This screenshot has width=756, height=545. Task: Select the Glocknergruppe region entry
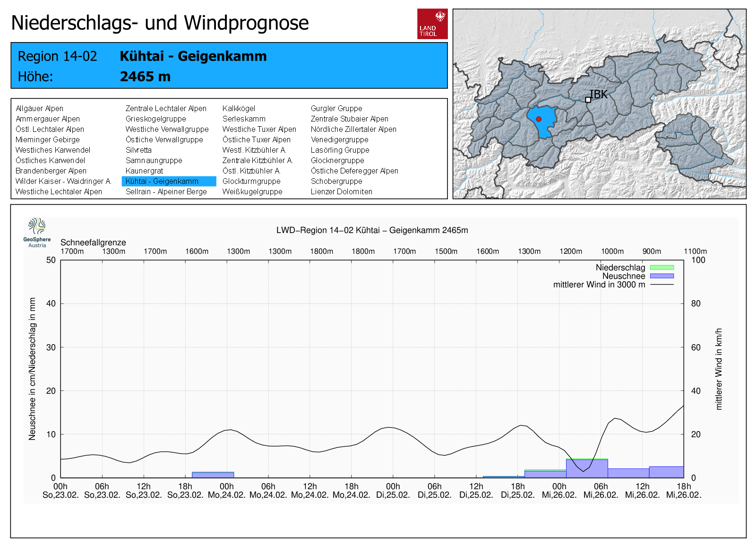(x=337, y=160)
